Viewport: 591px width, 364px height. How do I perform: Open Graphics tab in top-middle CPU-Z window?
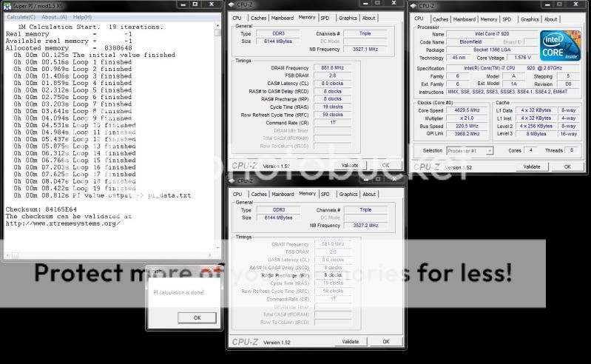tap(348, 18)
